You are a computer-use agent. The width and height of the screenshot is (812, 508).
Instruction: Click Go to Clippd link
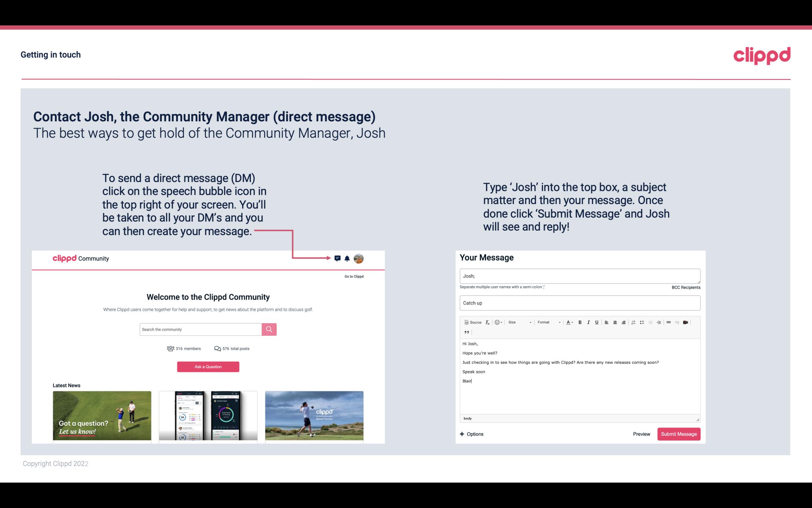point(354,276)
